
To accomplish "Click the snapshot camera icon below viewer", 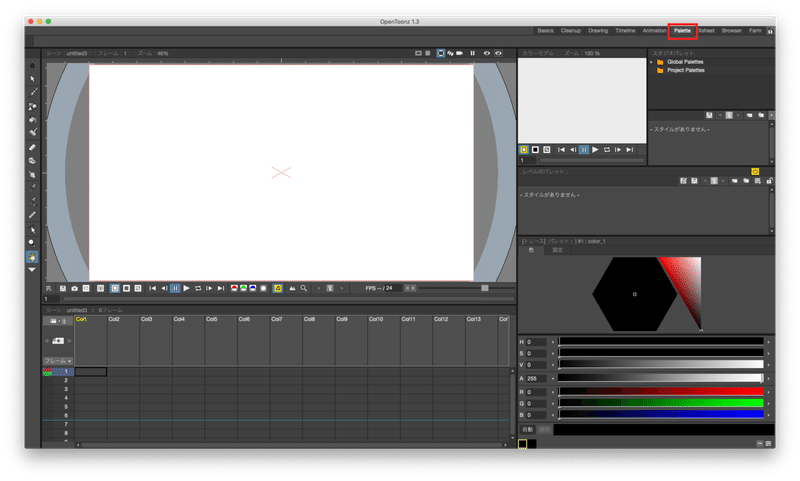I will click(74, 288).
